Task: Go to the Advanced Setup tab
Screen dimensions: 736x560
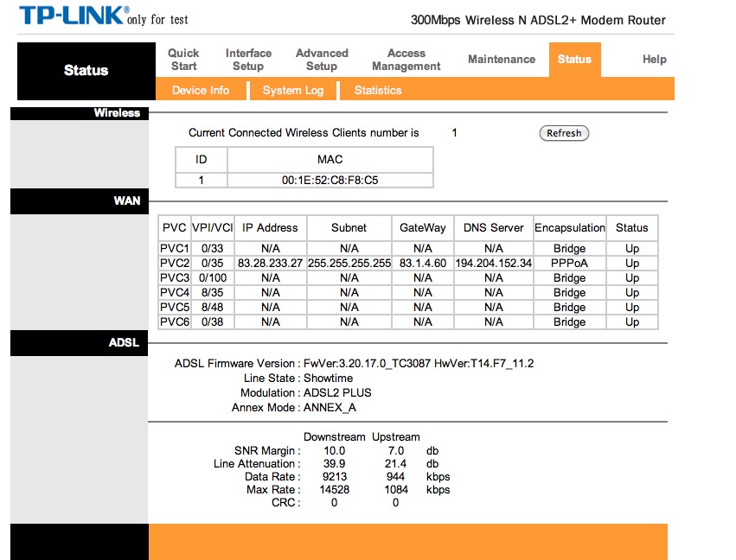Action: pyautogui.click(x=322, y=60)
